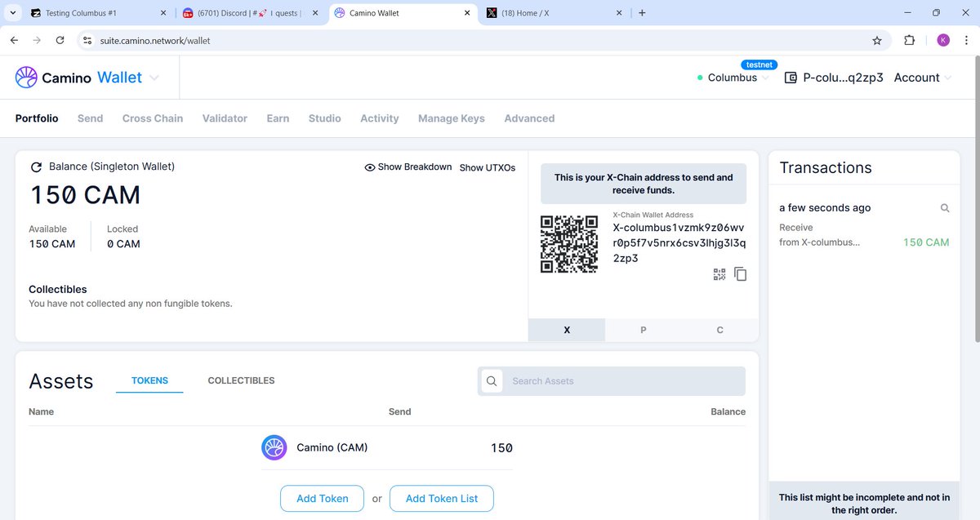980x520 pixels.
Task: Select the COLLECTIBLES assets tab
Action: (x=241, y=380)
